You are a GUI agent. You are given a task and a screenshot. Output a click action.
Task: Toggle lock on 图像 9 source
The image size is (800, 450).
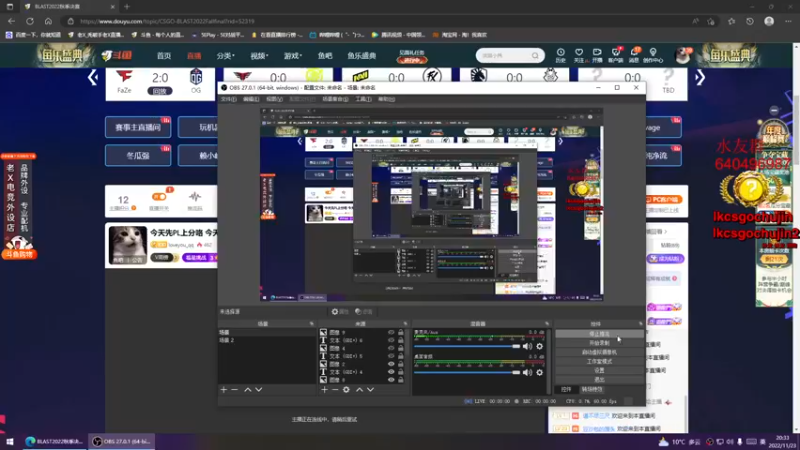pyautogui.click(x=401, y=333)
